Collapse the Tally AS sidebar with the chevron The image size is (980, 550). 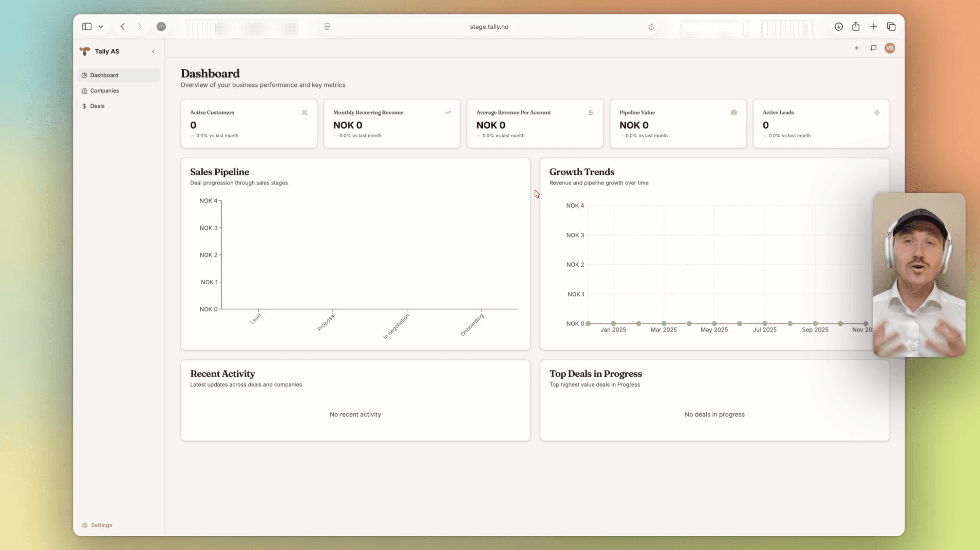click(154, 51)
